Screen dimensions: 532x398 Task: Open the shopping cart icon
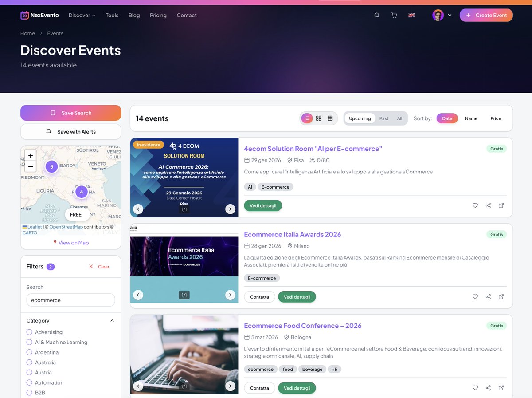(394, 15)
